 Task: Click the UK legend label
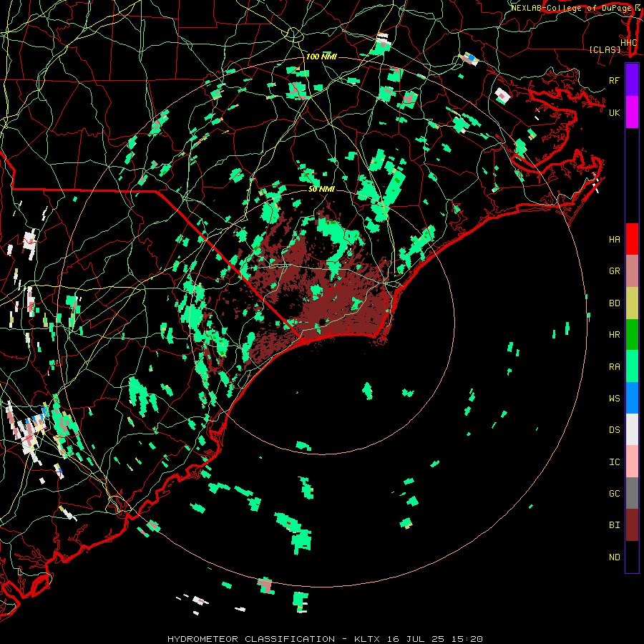[x=615, y=112]
